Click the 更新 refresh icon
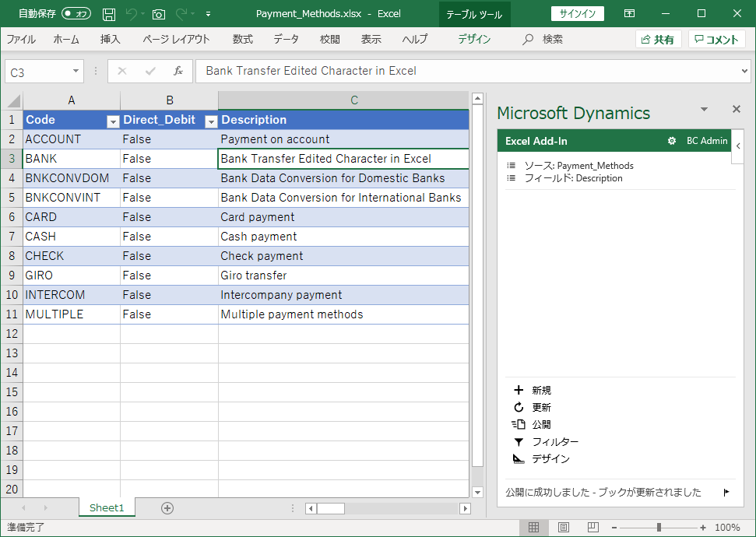This screenshot has width=756, height=537. (519, 407)
